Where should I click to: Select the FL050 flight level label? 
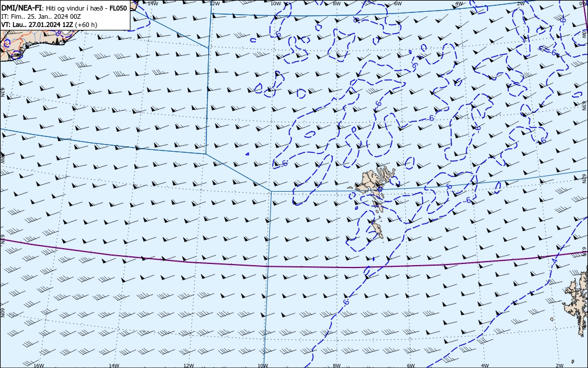point(118,8)
